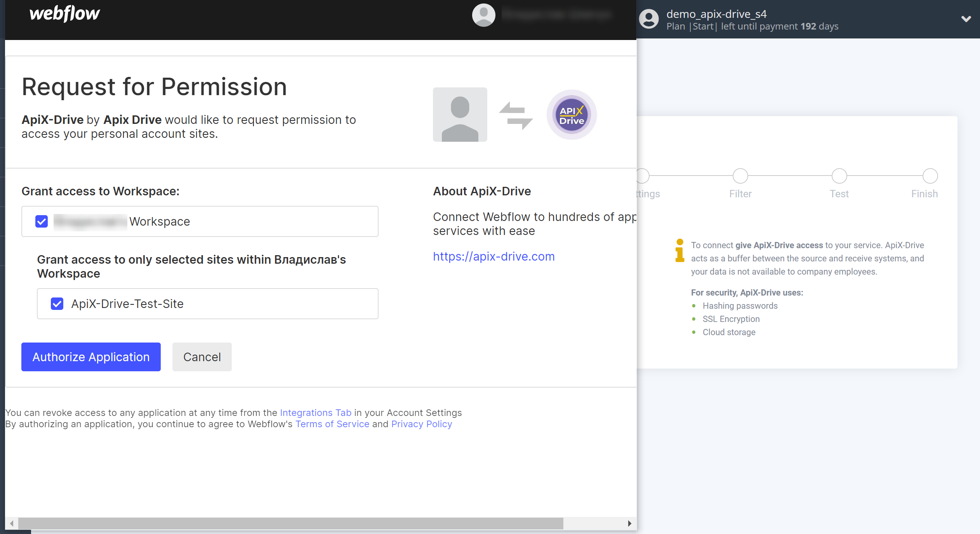The height and width of the screenshot is (534, 980).
Task: Click the Request for Permission heading
Action: click(x=154, y=87)
